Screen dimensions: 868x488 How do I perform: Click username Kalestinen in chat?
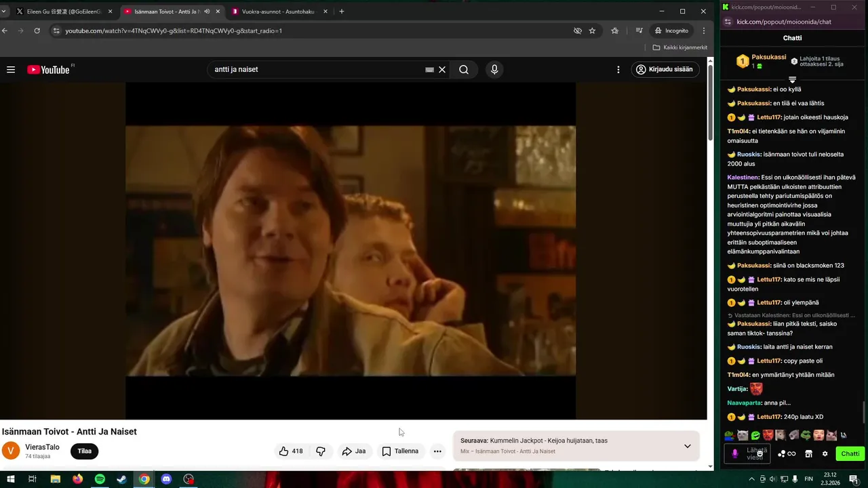(x=743, y=178)
